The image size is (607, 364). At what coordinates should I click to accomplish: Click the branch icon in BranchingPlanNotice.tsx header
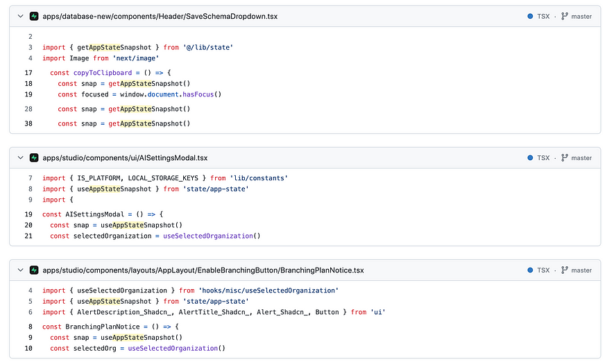pos(565,270)
